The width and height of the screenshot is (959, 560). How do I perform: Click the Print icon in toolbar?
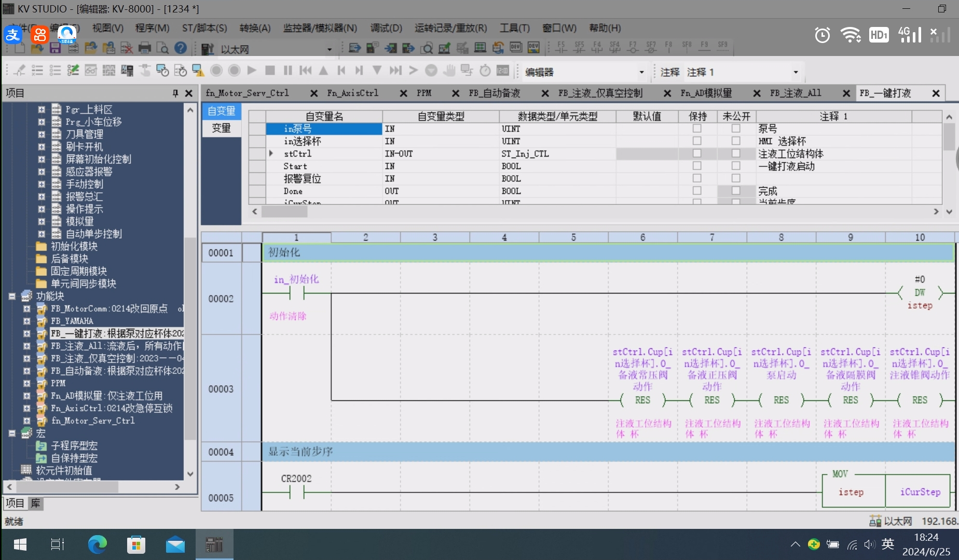coord(145,49)
